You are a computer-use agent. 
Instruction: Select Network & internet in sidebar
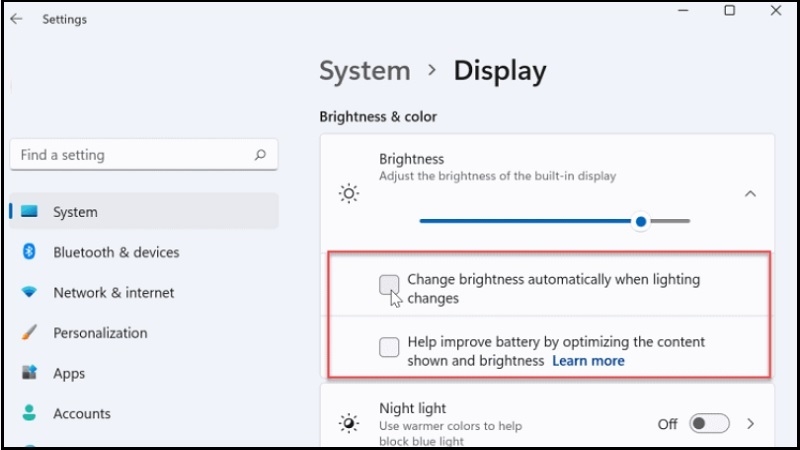pos(113,293)
